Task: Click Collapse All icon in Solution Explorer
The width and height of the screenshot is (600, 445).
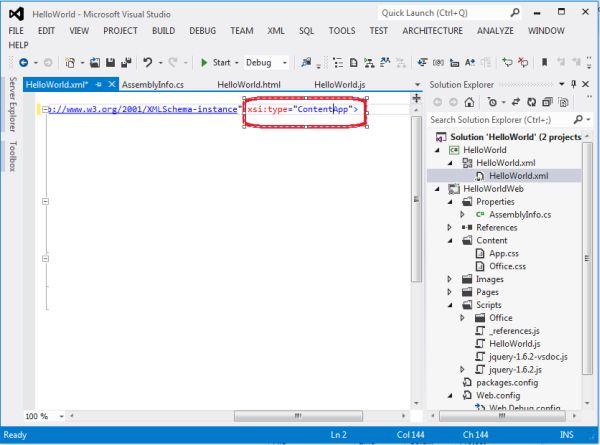Action: click(x=548, y=102)
